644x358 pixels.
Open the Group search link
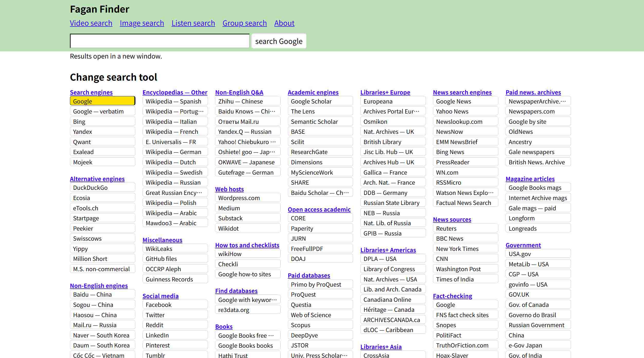pyautogui.click(x=245, y=23)
